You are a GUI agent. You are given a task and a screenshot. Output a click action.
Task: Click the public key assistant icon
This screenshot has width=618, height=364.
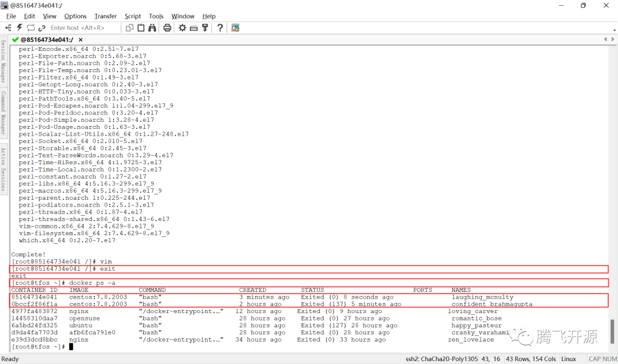point(205,27)
